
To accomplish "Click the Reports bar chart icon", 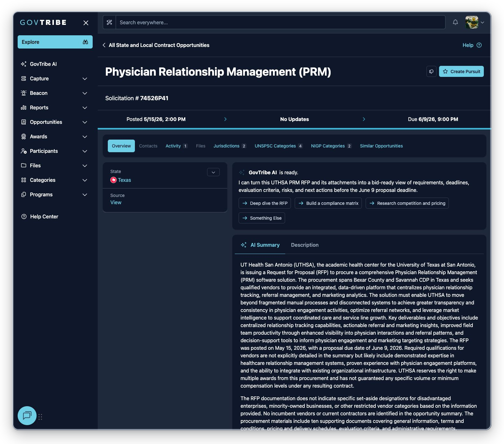I will [24, 107].
